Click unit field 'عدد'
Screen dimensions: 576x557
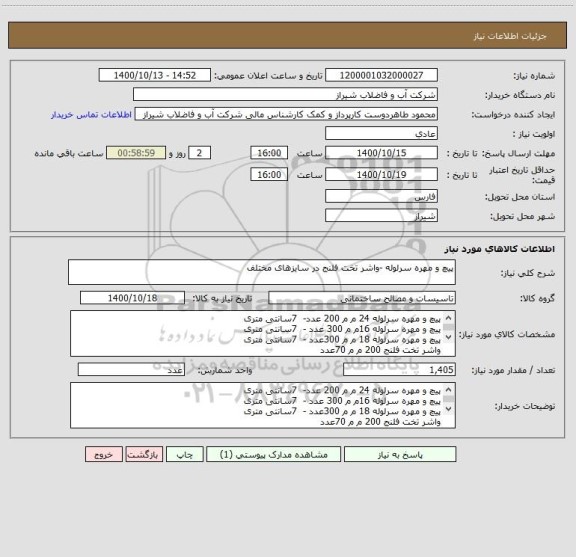[x=131, y=370]
